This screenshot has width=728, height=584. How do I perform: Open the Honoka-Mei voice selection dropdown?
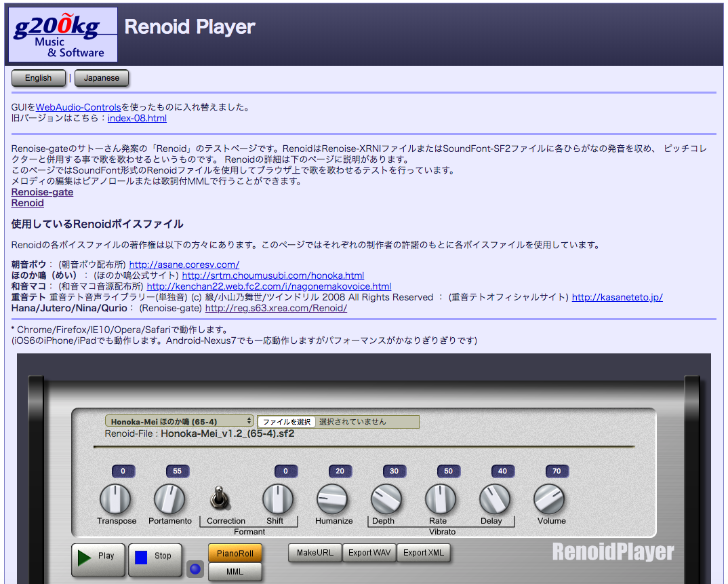[179, 421]
